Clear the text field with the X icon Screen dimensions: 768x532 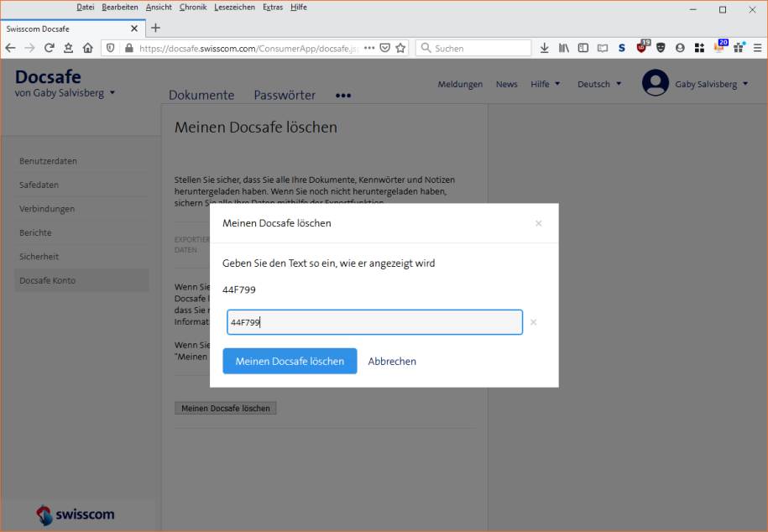tap(533, 322)
